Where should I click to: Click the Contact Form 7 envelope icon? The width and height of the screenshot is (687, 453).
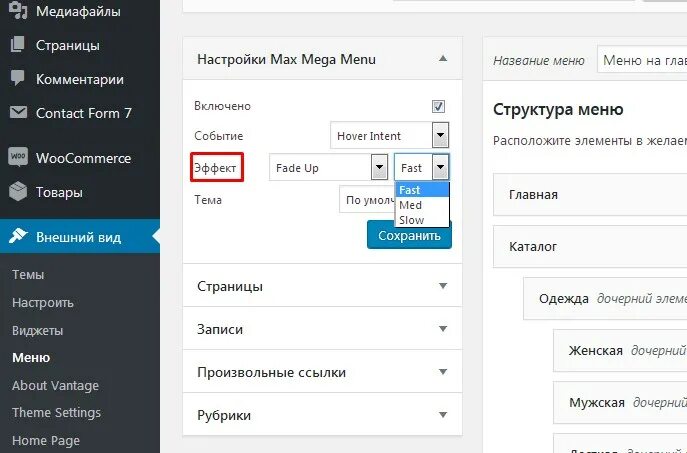coord(18,113)
